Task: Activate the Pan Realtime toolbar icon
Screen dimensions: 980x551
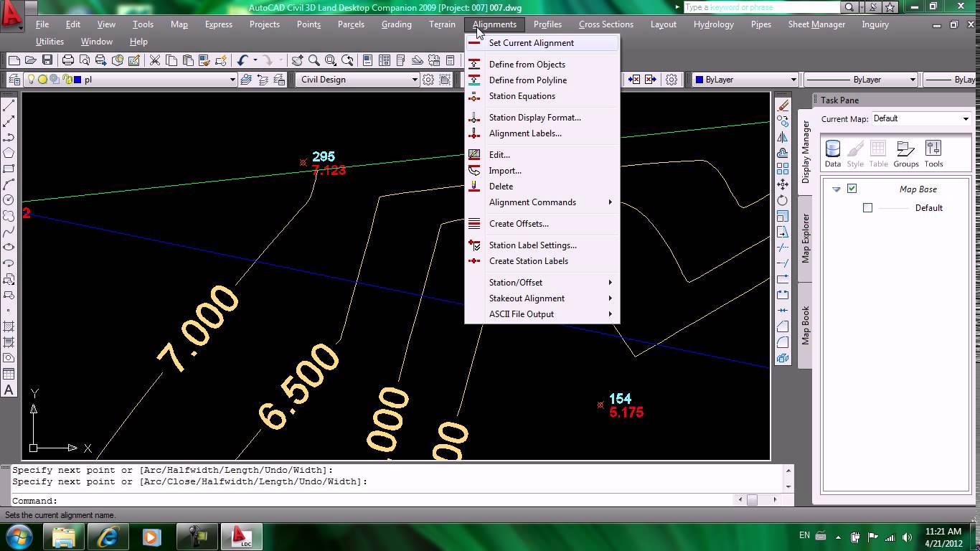Action: pos(297,60)
